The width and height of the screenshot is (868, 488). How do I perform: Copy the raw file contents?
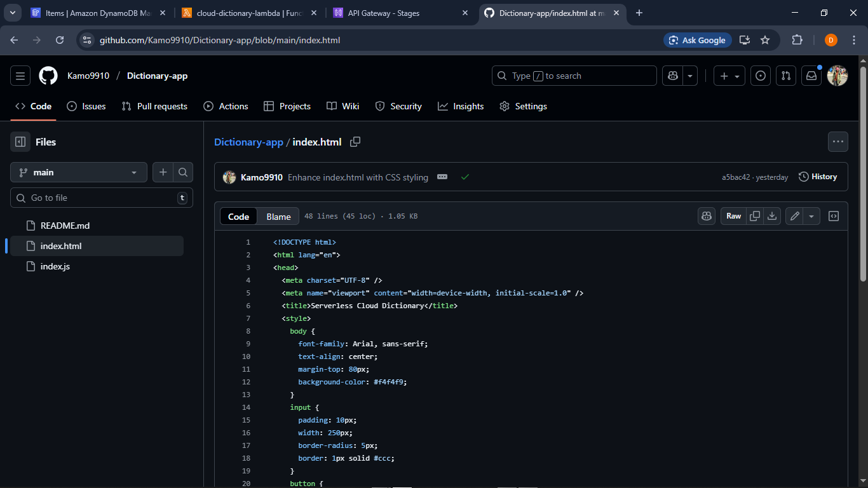point(755,216)
